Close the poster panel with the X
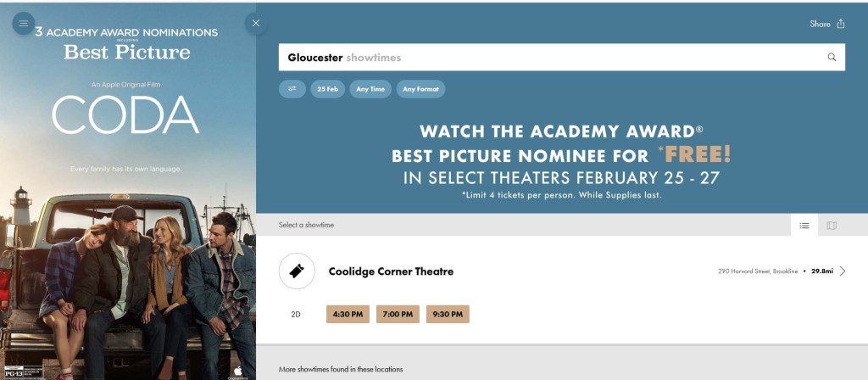 click(x=256, y=23)
